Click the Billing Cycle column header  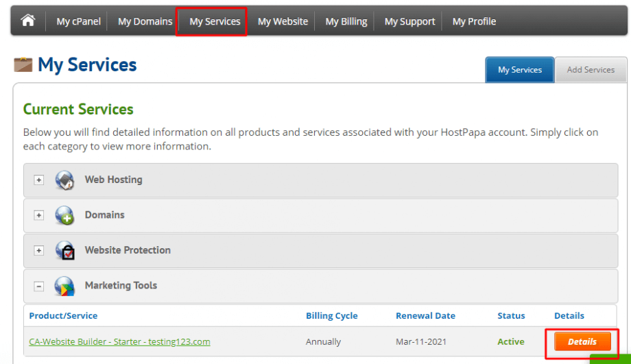(331, 316)
